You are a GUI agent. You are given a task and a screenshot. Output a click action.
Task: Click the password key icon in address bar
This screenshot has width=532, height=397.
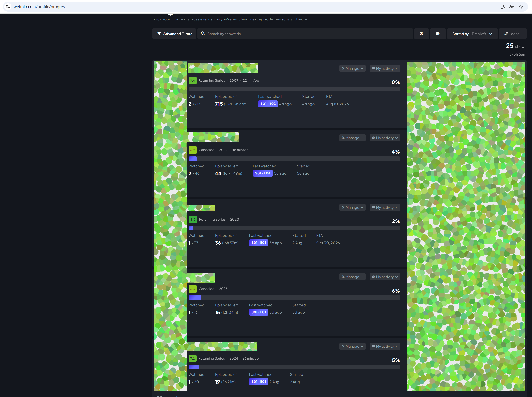511,7
